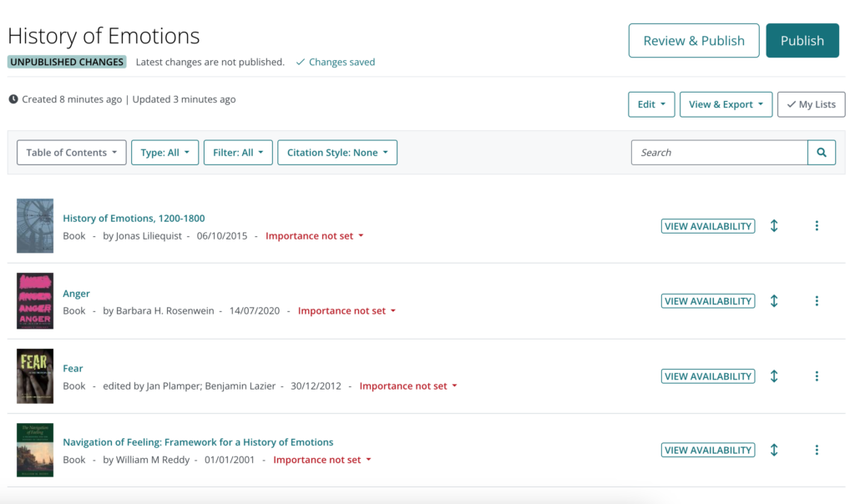Open three-dot menu for History of Emotions, 1200-1800

click(x=817, y=226)
